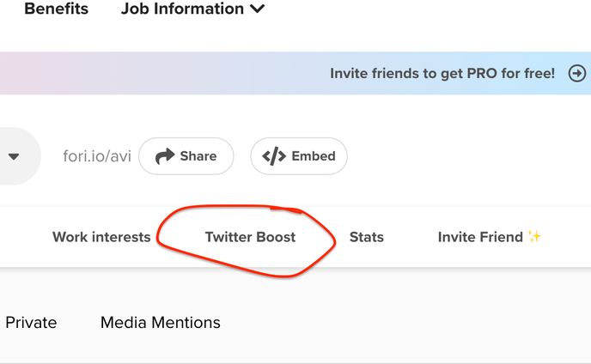
Task: Click the embed code brackets icon
Action: tap(274, 156)
